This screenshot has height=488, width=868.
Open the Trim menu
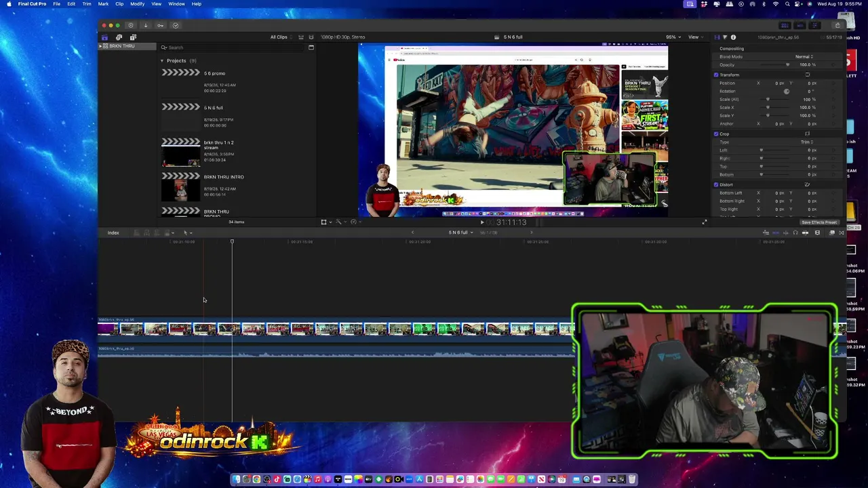point(87,4)
